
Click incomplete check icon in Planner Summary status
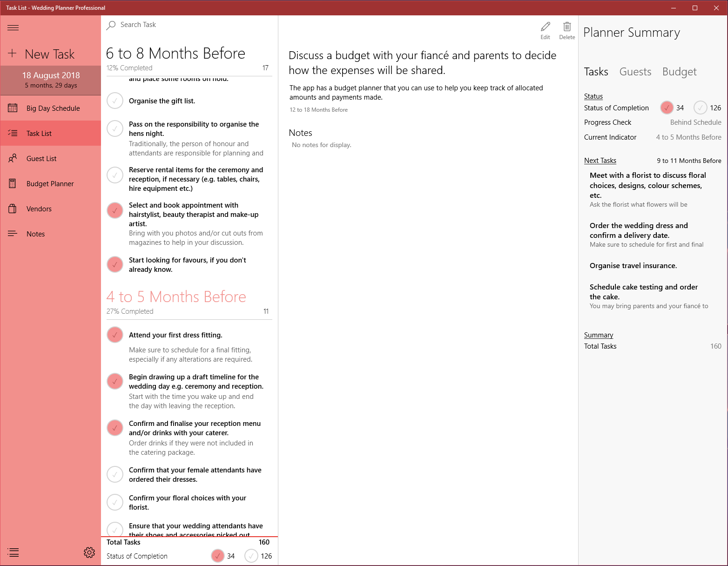tap(700, 108)
